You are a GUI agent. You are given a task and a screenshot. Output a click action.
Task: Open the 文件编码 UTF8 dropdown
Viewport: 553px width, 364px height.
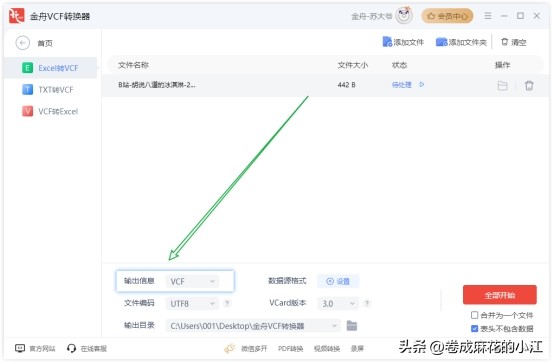(192, 303)
